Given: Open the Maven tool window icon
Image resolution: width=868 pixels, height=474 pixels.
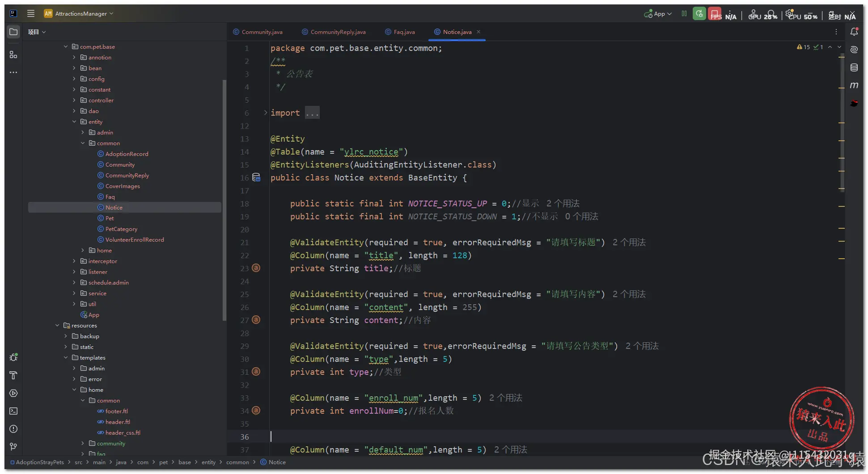Looking at the screenshot, I should click(x=854, y=85).
